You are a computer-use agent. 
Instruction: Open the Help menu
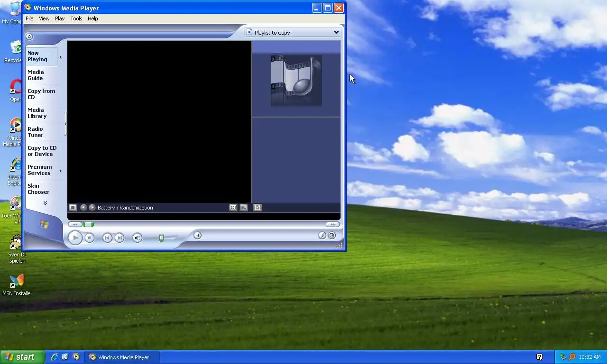pyautogui.click(x=93, y=18)
